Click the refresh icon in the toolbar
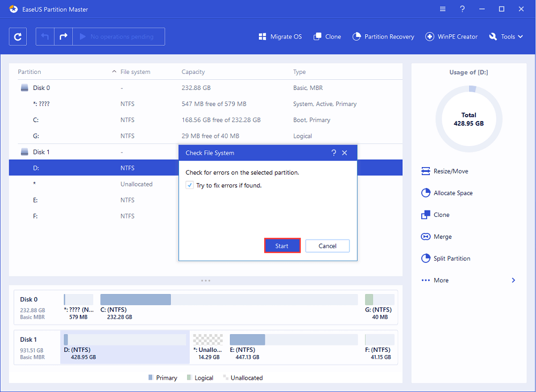Image resolution: width=536 pixels, height=392 pixels. point(18,36)
